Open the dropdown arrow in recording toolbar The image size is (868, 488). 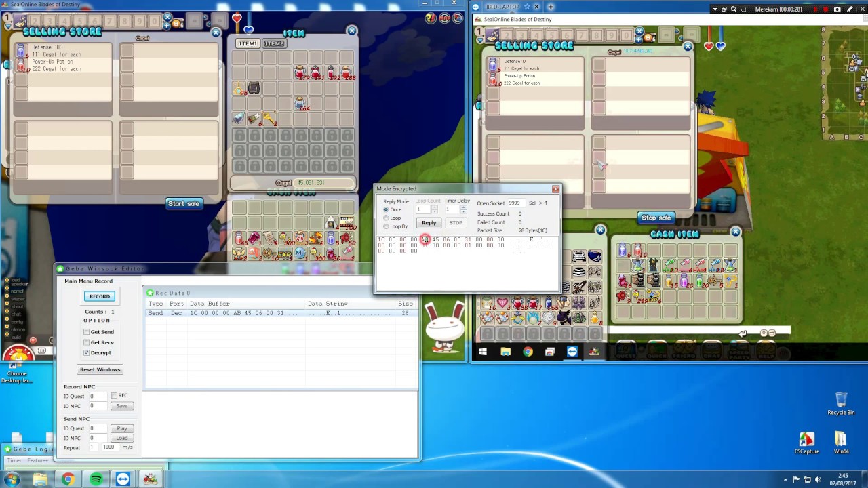(715, 9)
